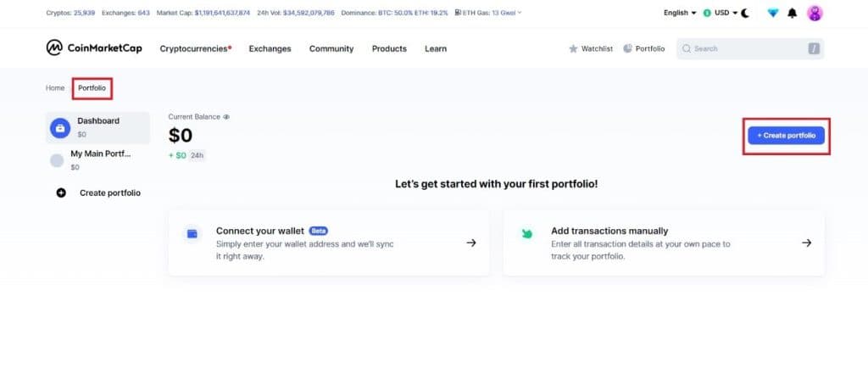Screen dimensions: 868x391
Task: Toggle balance visibility eye icon
Action: [x=225, y=117]
